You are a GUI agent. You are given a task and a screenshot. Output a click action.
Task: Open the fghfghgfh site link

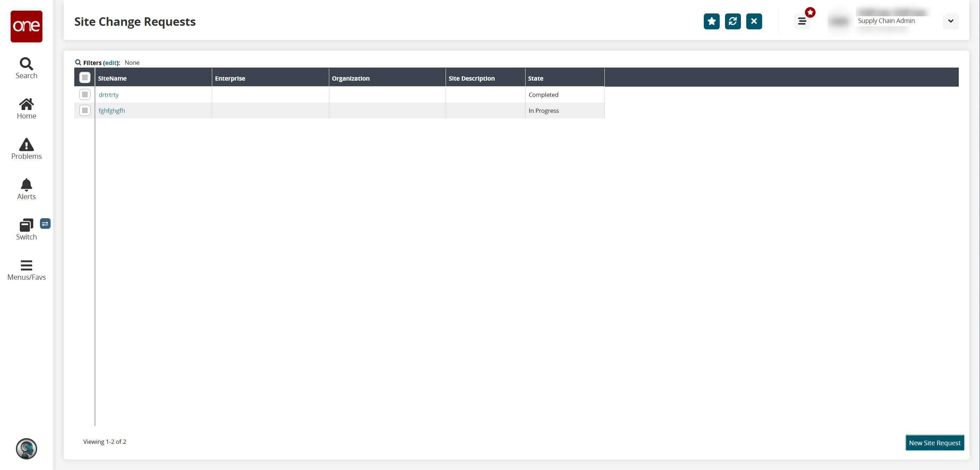pos(111,111)
